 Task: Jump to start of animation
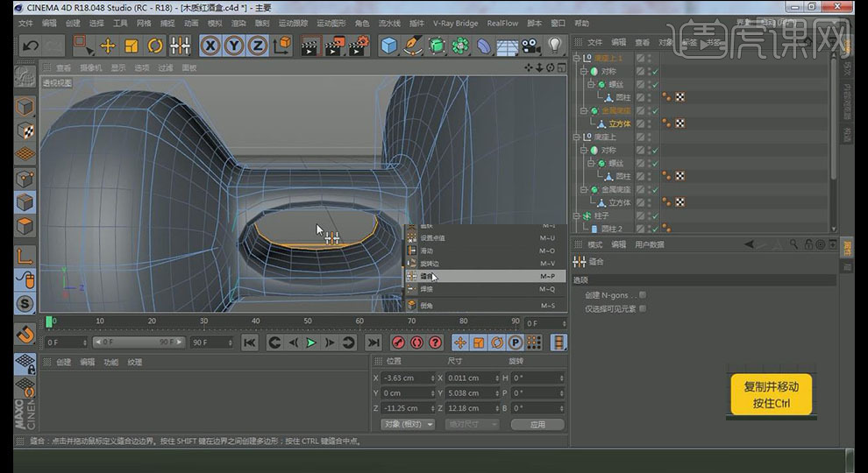coord(250,343)
